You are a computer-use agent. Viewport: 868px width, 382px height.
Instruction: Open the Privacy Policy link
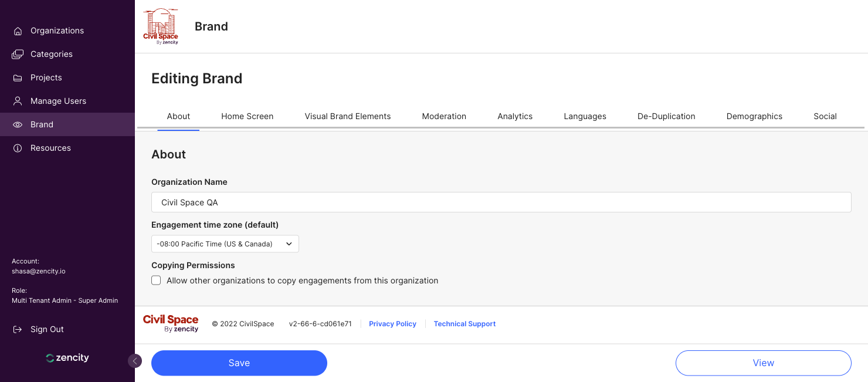[x=392, y=324]
